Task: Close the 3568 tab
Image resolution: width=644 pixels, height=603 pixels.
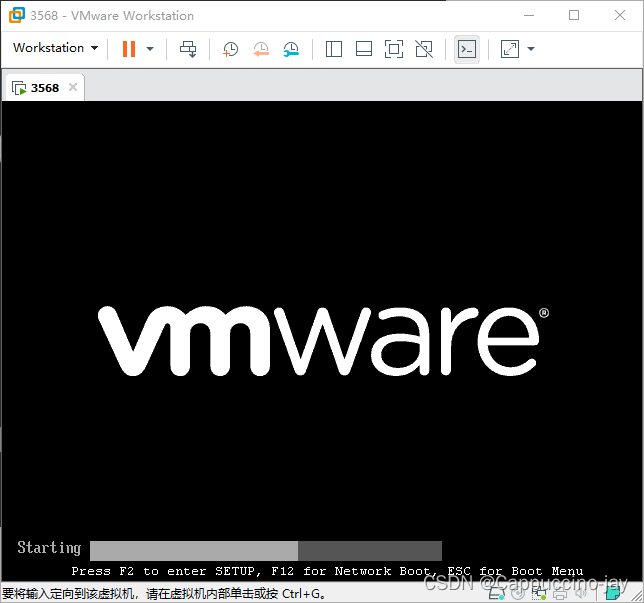Action: coord(73,87)
